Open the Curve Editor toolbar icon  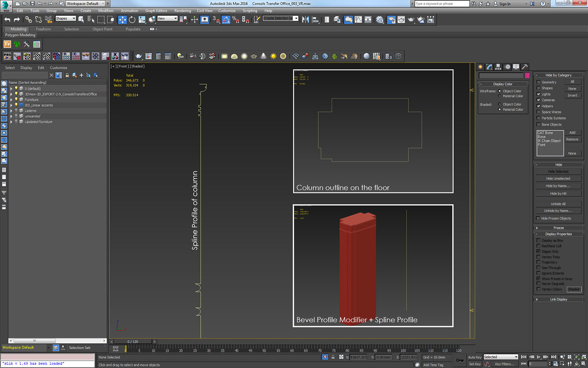[x=358, y=20]
